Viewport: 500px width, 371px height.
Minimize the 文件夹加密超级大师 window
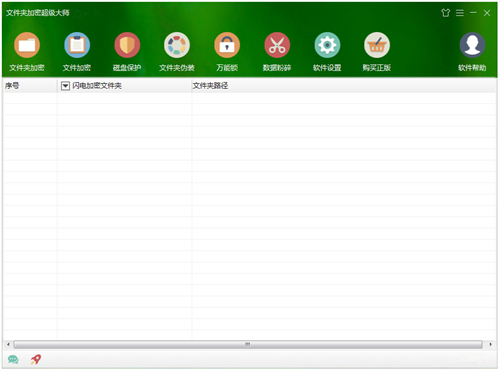[473, 13]
